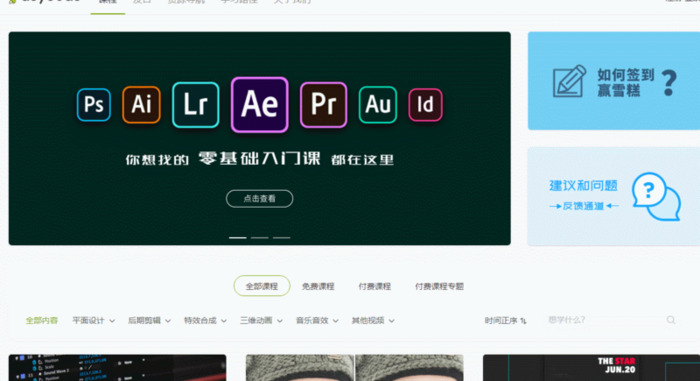Switch to the third carousel slide indicator
Viewport: 700px width, 381px height.
click(281, 238)
